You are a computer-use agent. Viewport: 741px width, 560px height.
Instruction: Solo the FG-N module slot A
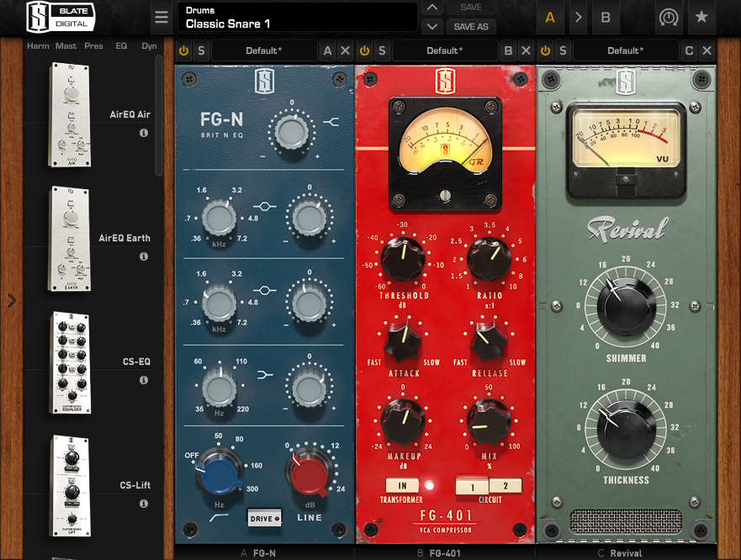pos(201,50)
